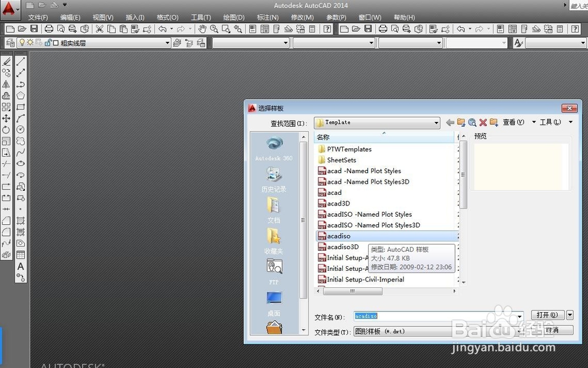588x368 pixels.
Task: Click the 文件名 input field
Action: [x=435, y=316]
